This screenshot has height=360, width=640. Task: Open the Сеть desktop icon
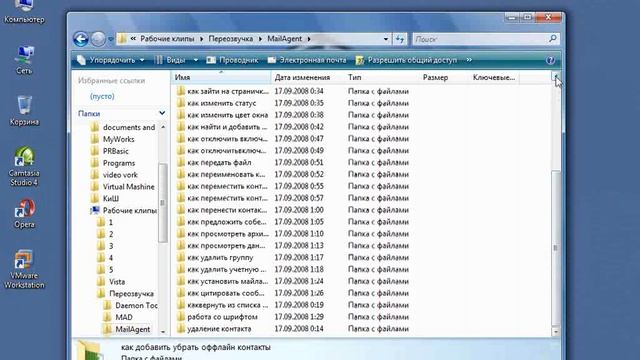[24, 60]
